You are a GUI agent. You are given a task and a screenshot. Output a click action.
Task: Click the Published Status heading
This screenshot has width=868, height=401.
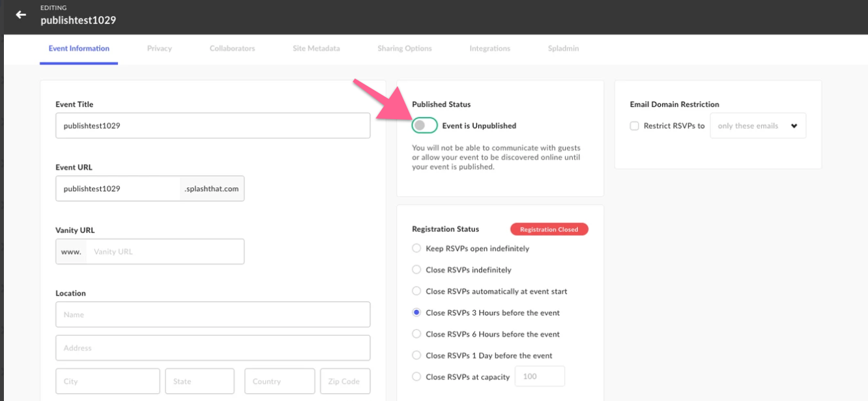(x=441, y=104)
